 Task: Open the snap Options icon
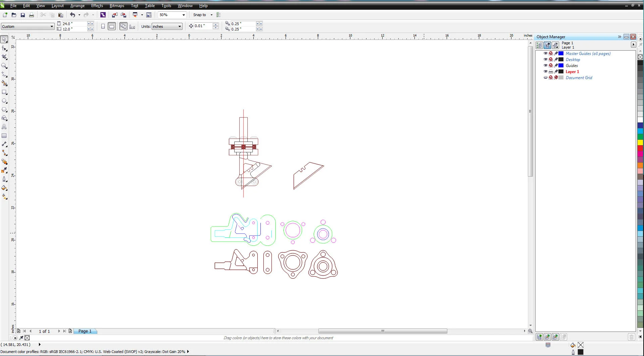pos(219,15)
